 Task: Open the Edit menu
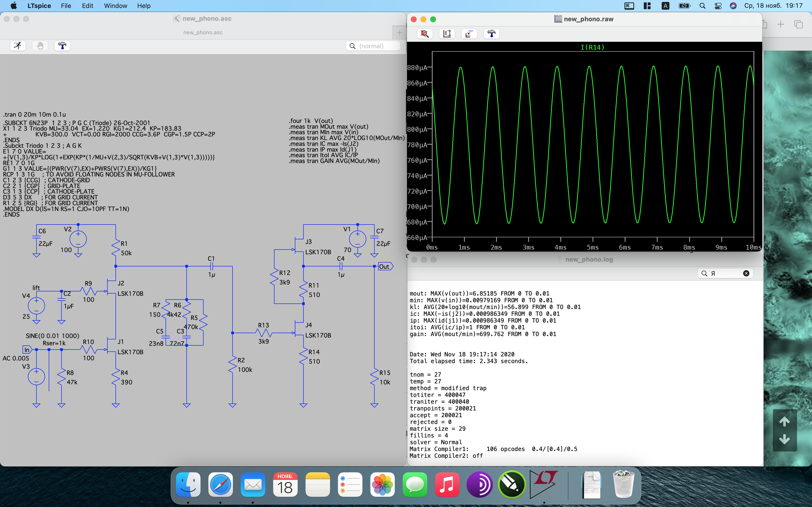point(87,6)
